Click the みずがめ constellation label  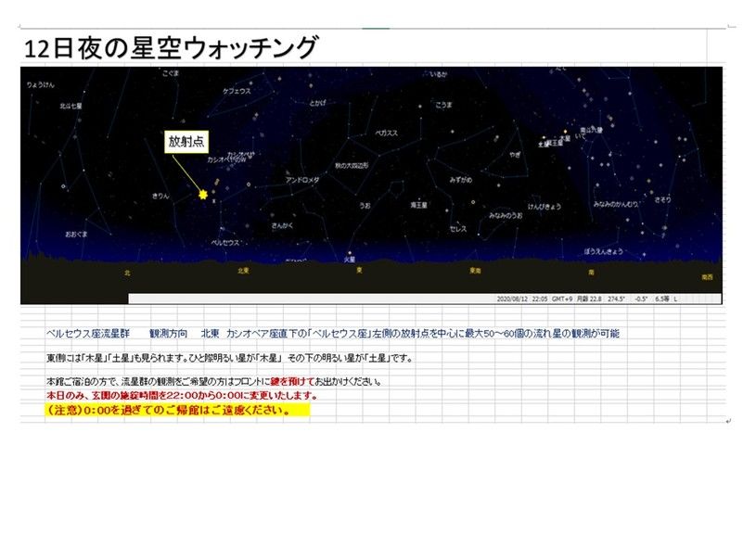pyautogui.click(x=461, y=180)
